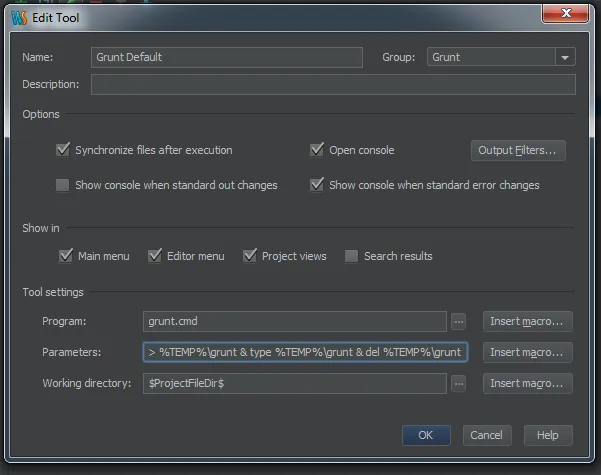Insert macro for the Program field
Image resolution: width=601 pixels, height=475 pixels.
pos(527,321)
